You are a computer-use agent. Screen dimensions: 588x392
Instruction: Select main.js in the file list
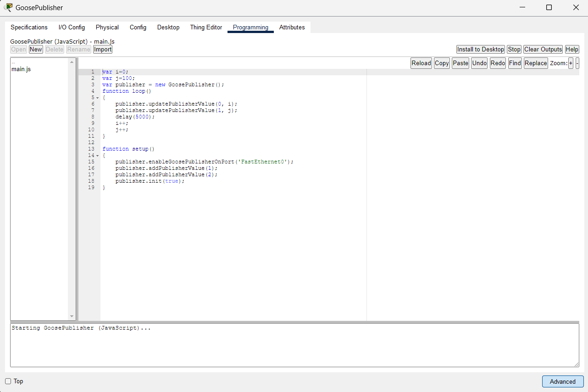(x=21, y=69)
